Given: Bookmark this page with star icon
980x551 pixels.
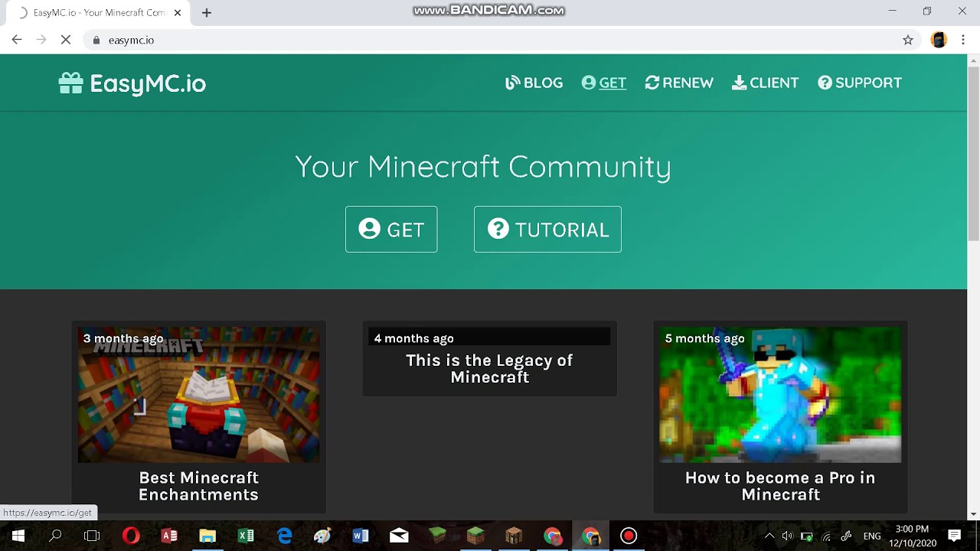Looking at the screenshot, I should (x=908, y=40).
